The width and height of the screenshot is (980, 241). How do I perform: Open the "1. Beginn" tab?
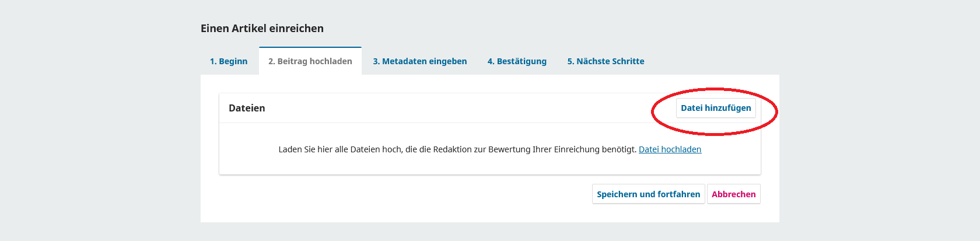tap(229, 61)
